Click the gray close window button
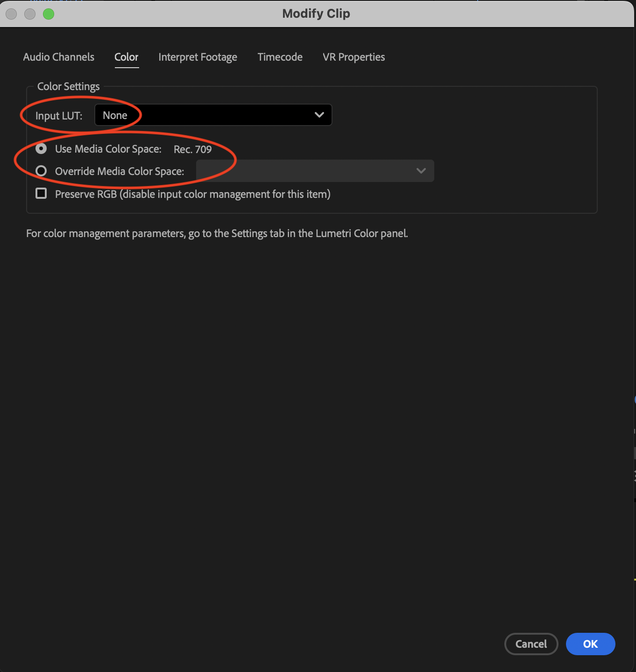Screen dimensions: 636x672 pos(11,14)
